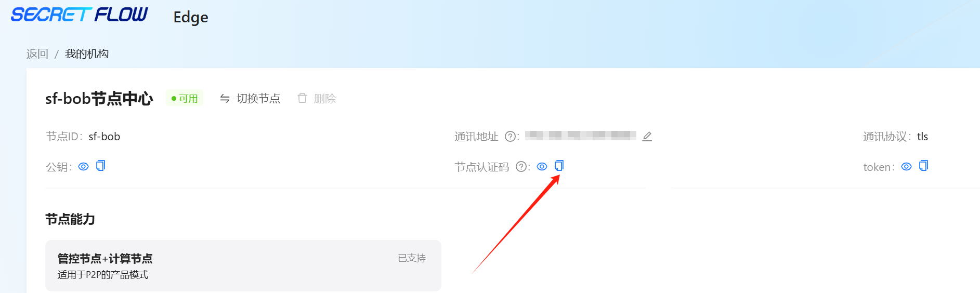The height and width of the screenshot is (293, 980).
Task: Click the 切换节点 button
Action: [250, 99]
